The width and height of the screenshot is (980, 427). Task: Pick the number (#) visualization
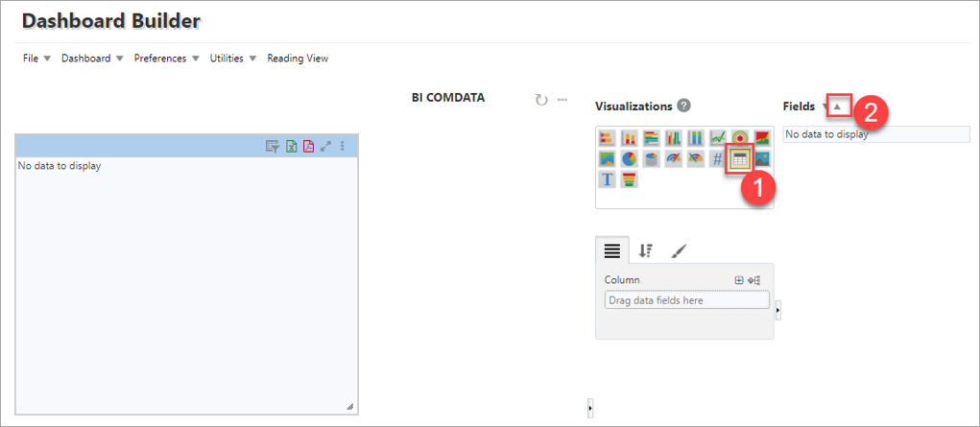pos(717,159)
